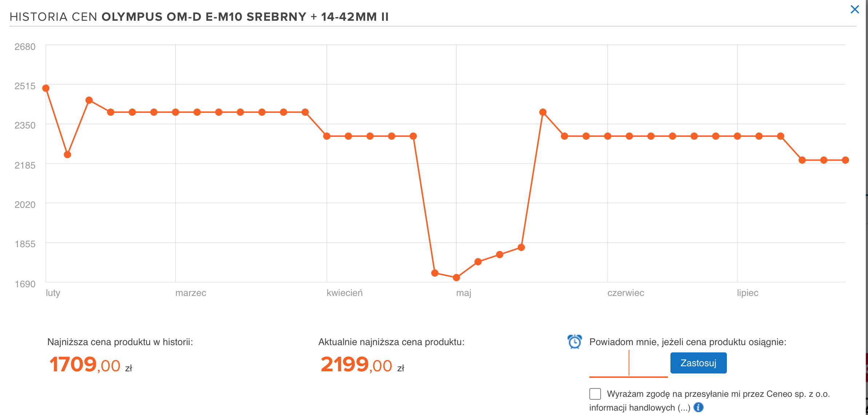Select the last data point on the right
The width and height of the screenshot is (868, 415).
(x=845, y=160)
